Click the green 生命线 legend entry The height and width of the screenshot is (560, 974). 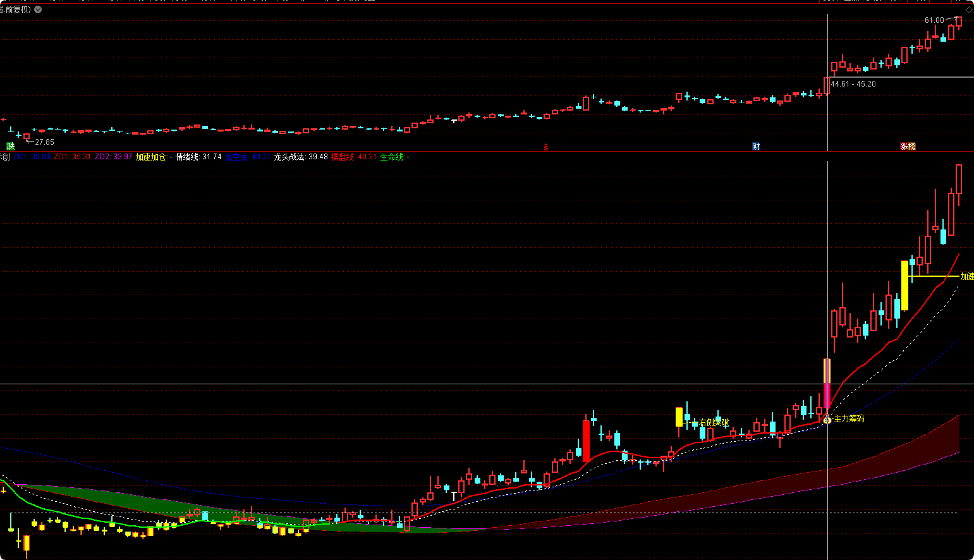394,157
